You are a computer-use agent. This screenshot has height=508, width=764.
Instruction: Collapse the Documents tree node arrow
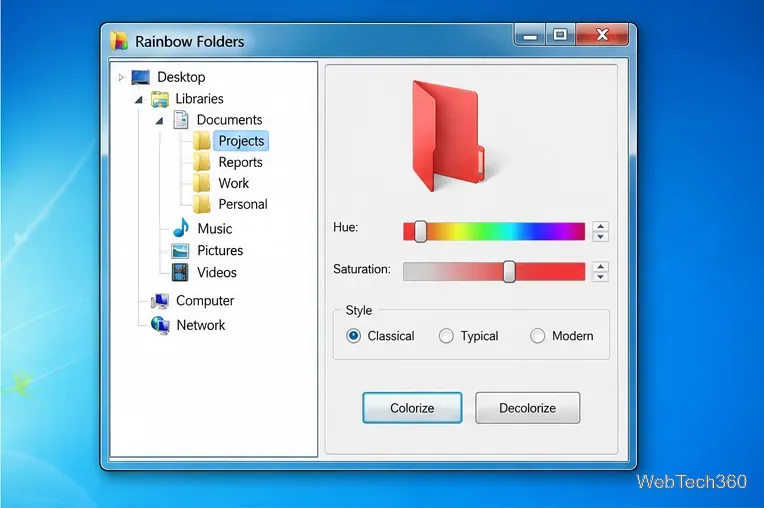[x=159, y=120]
